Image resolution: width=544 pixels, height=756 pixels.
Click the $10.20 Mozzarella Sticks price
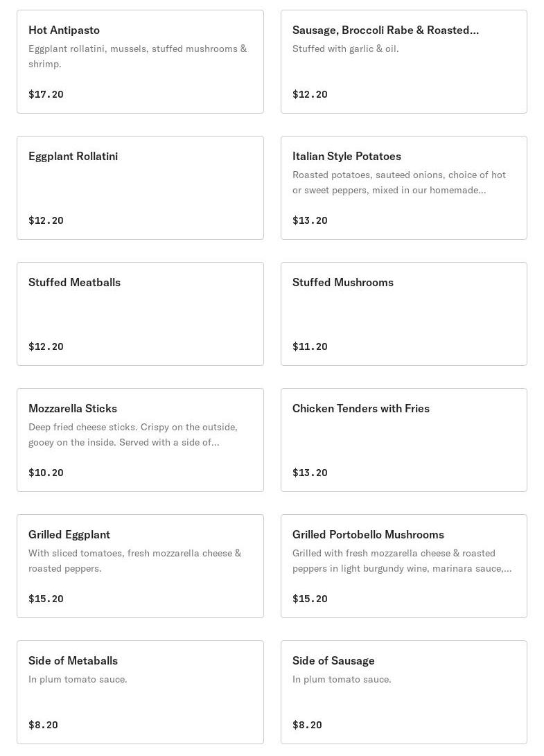46,473
